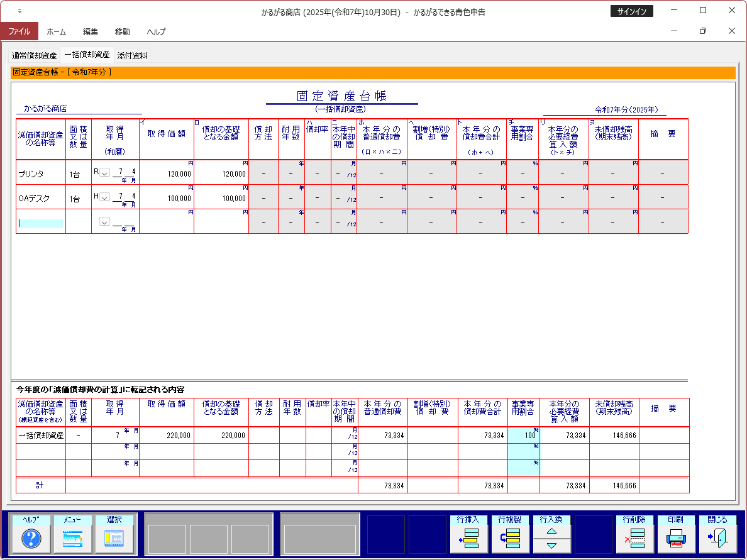Open era dropdown in OAデスク row

104,197
